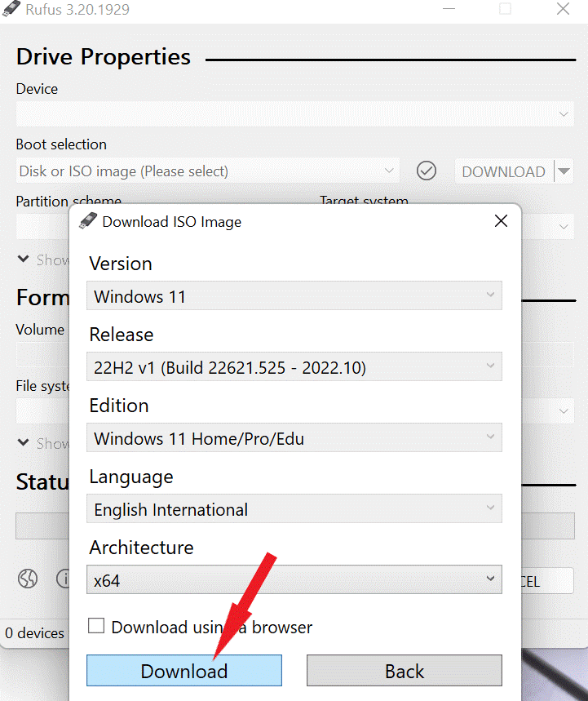Enable Download using a browser checkbox
This screenshot has height=701, width=588.
point(96,626)
